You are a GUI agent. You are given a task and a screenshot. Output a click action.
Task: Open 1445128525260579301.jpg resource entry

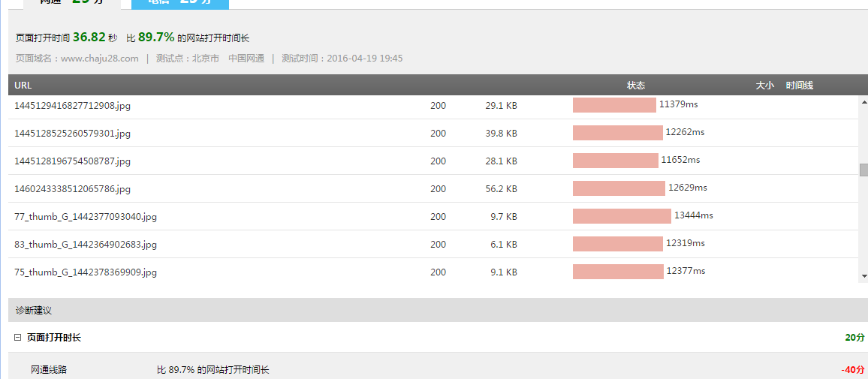click(x=72, y=134)
